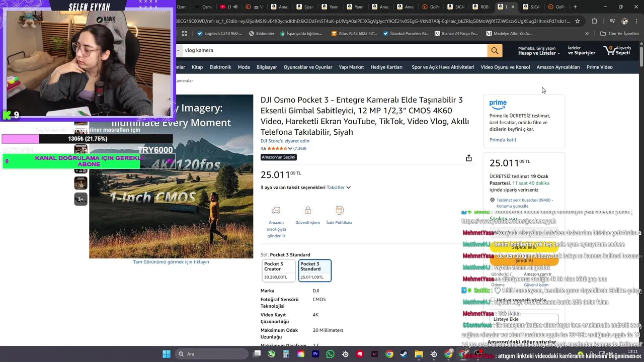Screen dimensions: 644x362
Task: Open Spor ve Açık Hava Aktiviteleri nav item
Action: pos(443,67)
